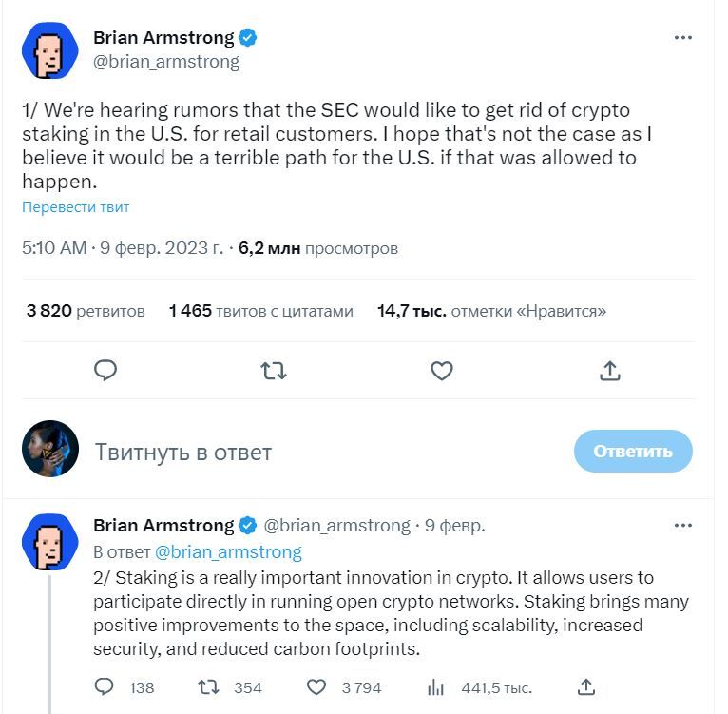This screenshot has width=728, height=714.
Task: Click @brian_armstrong mention in В ответ line
Action: tap(228, 551)
